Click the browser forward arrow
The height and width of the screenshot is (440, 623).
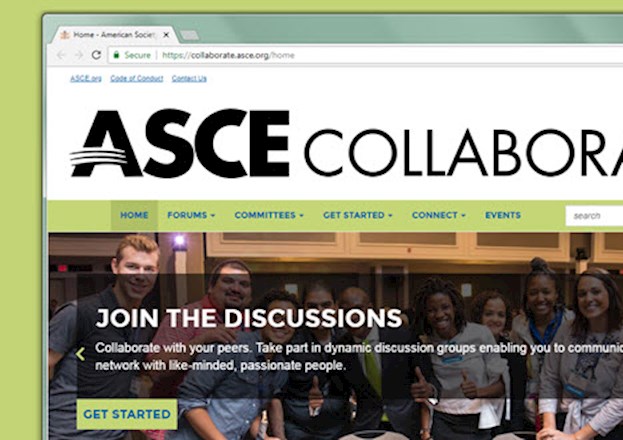(x=79, y=55)
